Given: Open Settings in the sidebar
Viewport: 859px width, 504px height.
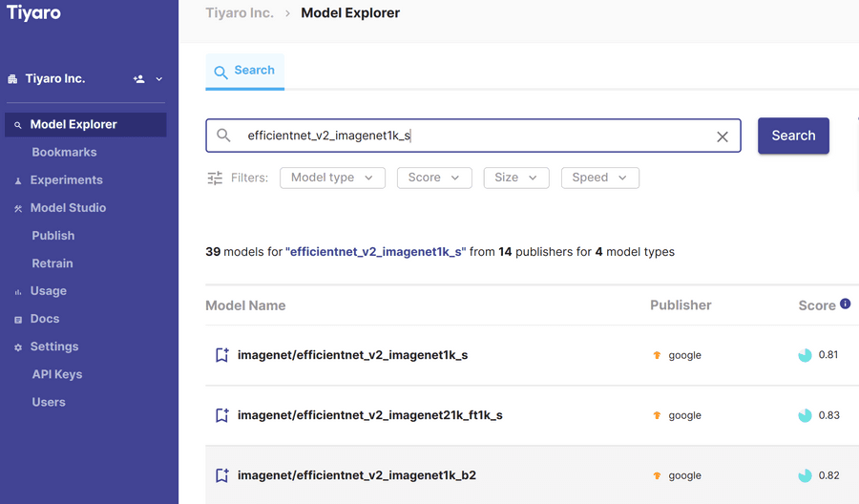Looking at the screenshot, I should pyautogui.click(x=54, y=346).
